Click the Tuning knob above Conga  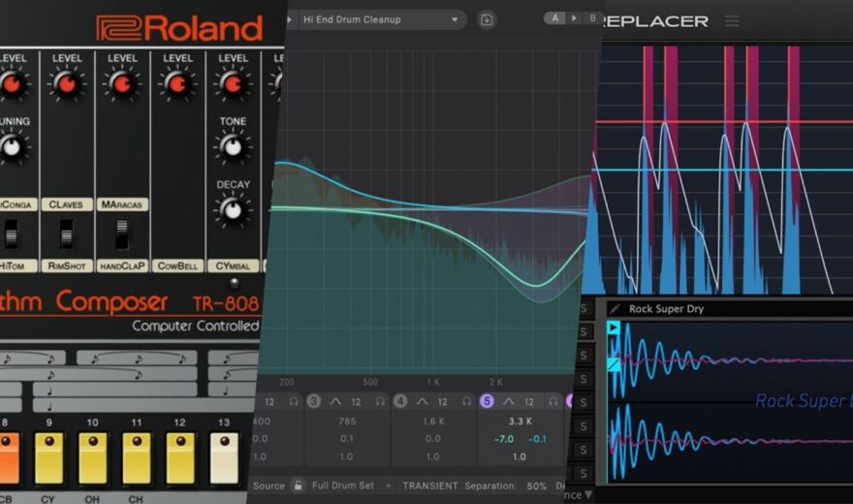12,146
